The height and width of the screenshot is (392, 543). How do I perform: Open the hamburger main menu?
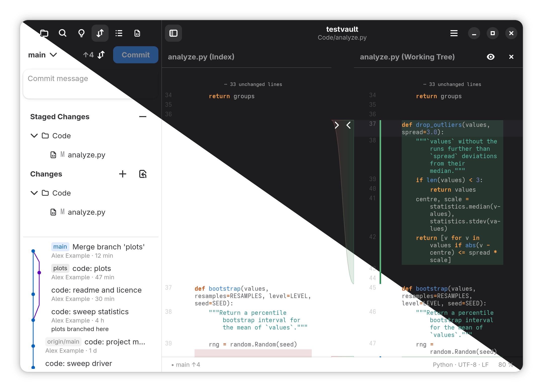click(x=454, y=33)
